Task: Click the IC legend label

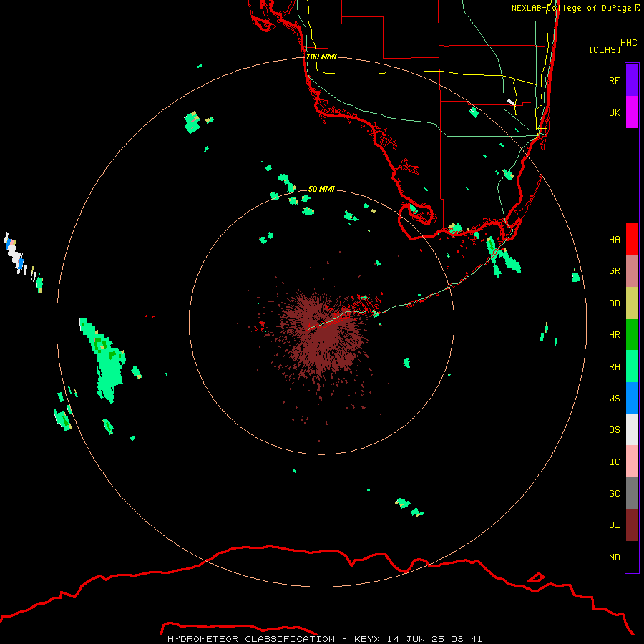Action: [x=614, y=462]
